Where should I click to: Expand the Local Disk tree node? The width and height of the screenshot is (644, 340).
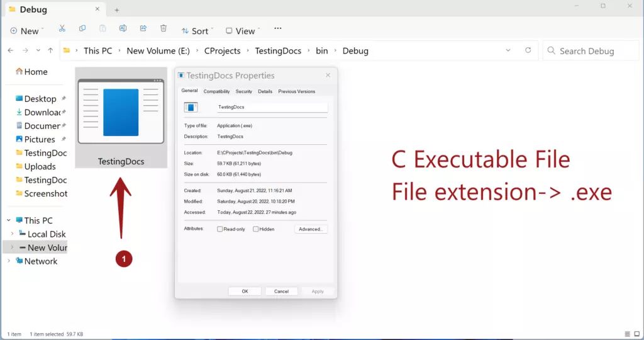tap(12, 234)
